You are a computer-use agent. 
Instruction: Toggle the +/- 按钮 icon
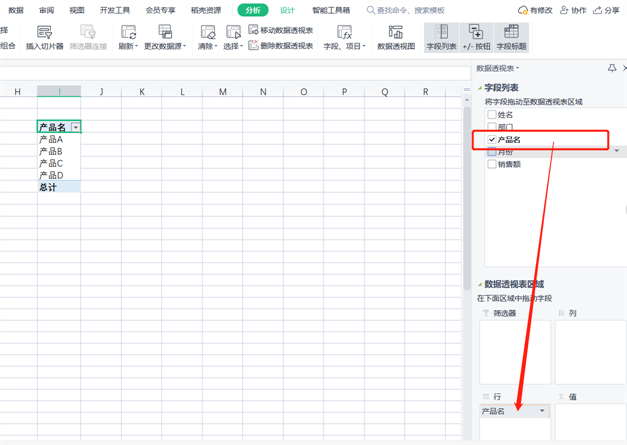click(476, 38)
